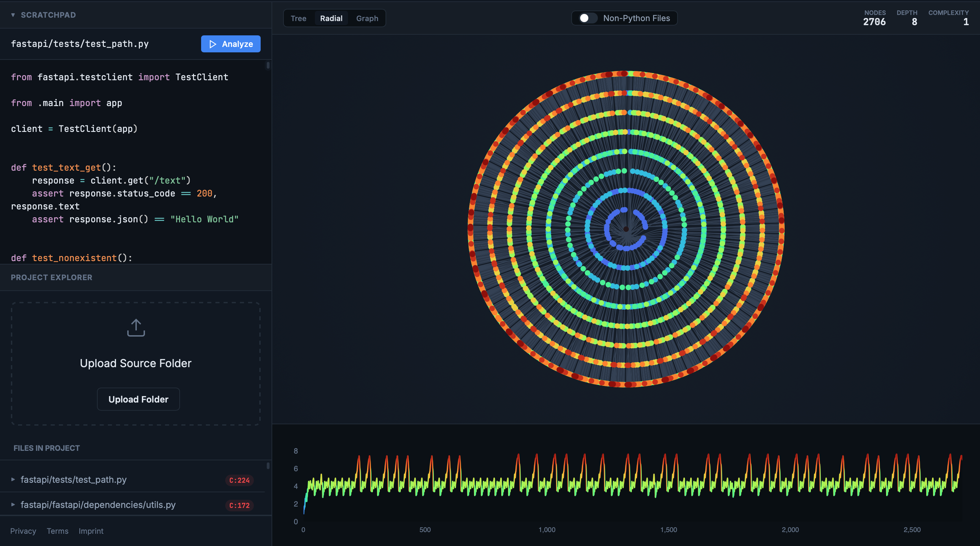Viewport: 980px width, 546px height.
Task: Click the NODES 2706 counter
Action: coord(875,18)
